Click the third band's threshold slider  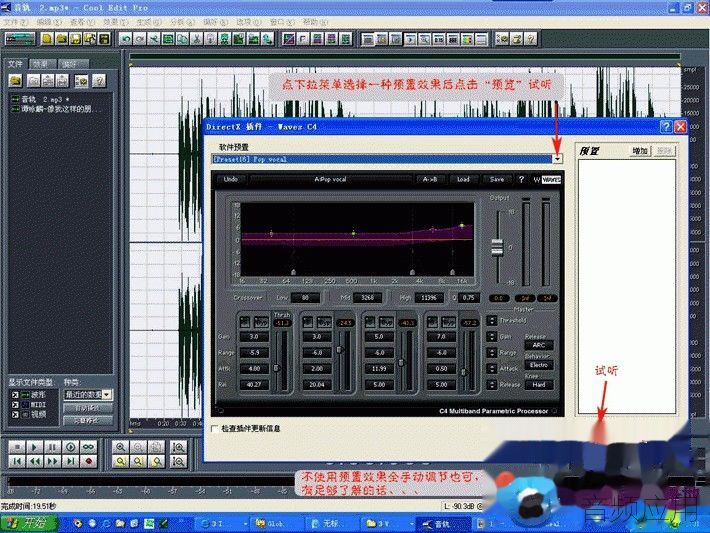(x=401, y=363)
